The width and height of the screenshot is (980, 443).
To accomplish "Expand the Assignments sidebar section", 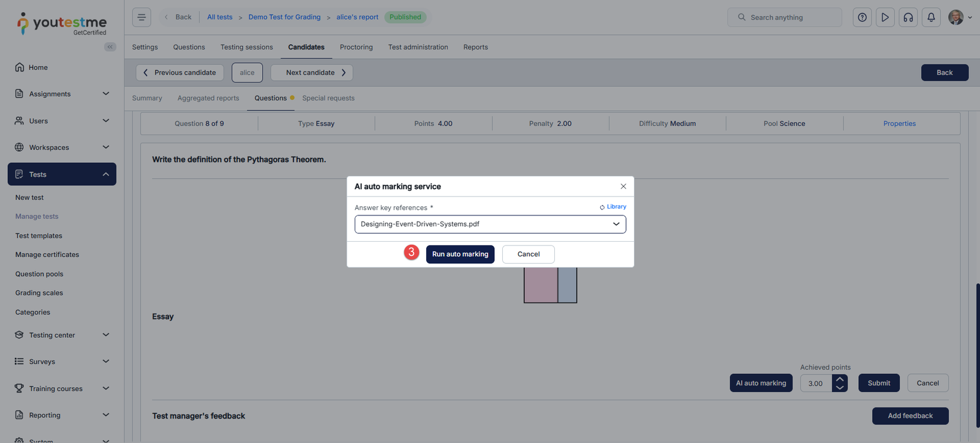I will [105, 94].
